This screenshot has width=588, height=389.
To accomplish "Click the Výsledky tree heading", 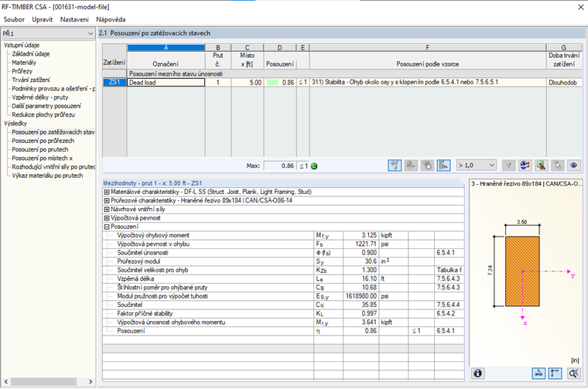I will [15, 123].
